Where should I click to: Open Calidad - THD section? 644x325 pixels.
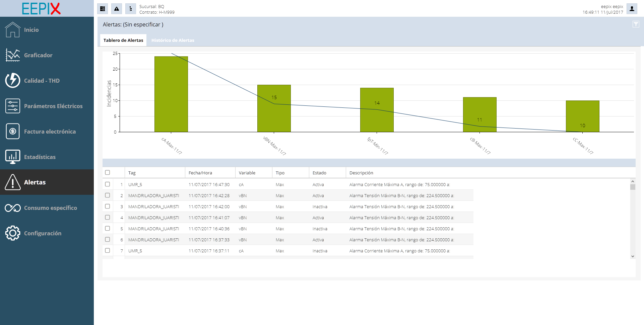pyautogui.click(x=42, y=81)
